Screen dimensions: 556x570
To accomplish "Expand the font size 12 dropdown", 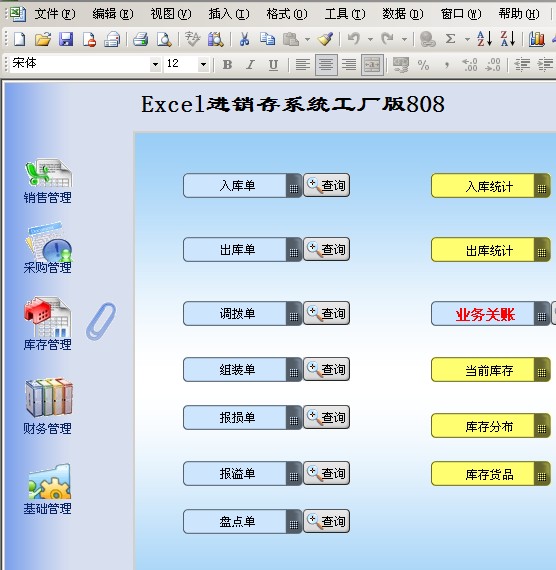I will tap(203, 65).
